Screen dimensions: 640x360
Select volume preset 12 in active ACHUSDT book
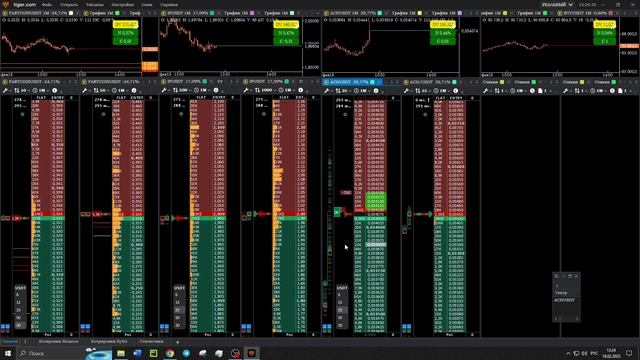[340, 302]
